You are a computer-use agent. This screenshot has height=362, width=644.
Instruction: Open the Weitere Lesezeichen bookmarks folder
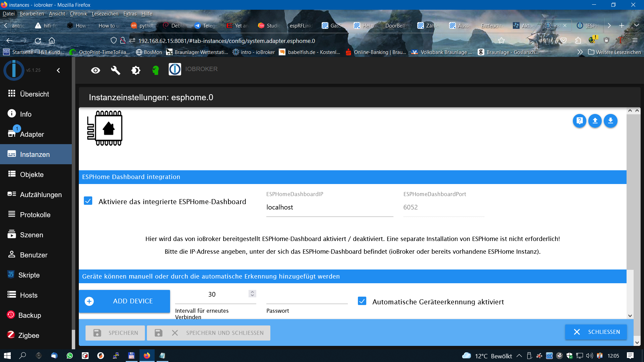click(614, 52)
